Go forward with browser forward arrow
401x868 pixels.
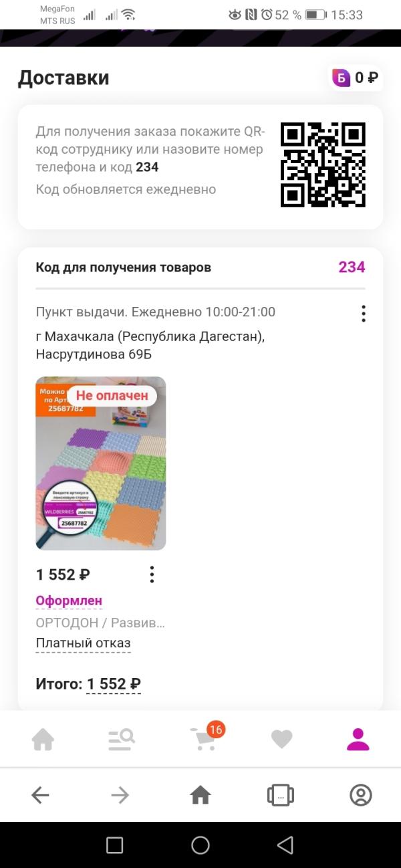click(120, 794)
